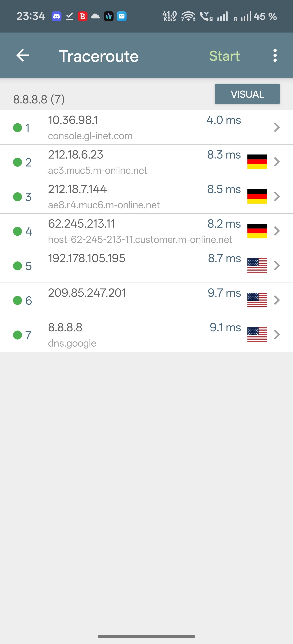Tap the German flag on hop 2
Viewport: 293px width, 644px height.
pyautogui.click(x=257, y=162)
